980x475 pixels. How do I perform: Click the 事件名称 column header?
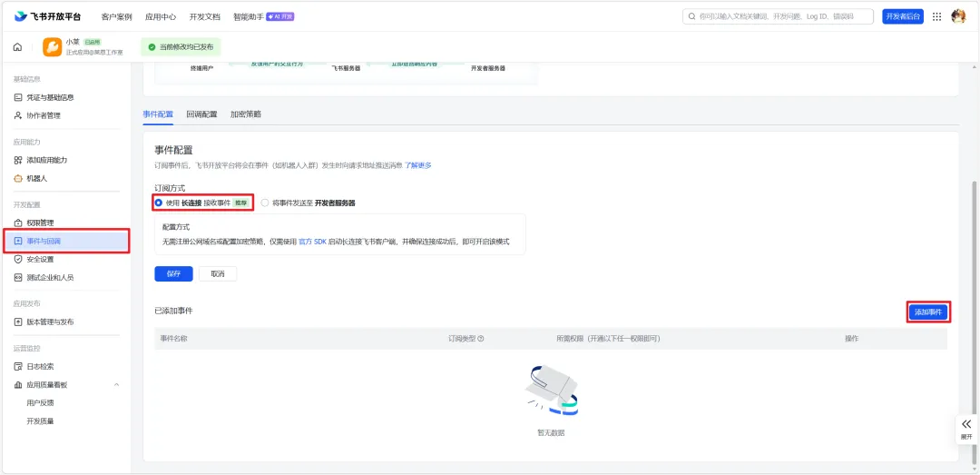[173, 339]
